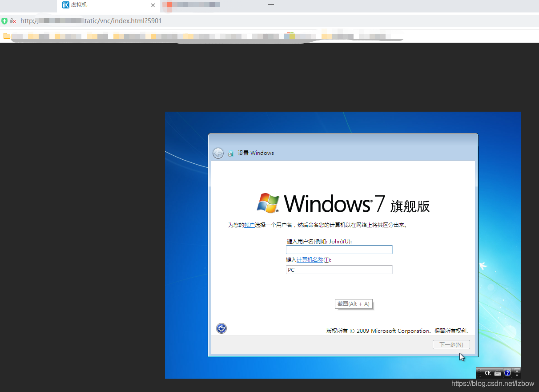Image resolution: width=539 pixels, height=392 pixels.
Task: Click the green shield icon in address bar
Action: coord(4,21)
